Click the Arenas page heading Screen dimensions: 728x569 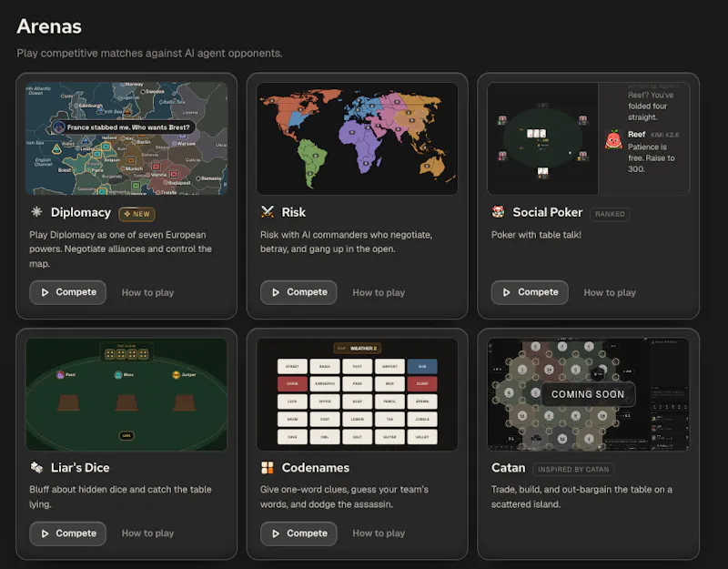[x=49, y=26]
